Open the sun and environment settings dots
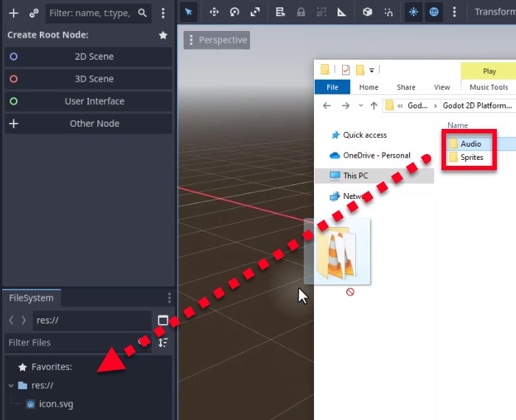Image resolution: width=516 pixels, height=420 pixels. point(454,13)
